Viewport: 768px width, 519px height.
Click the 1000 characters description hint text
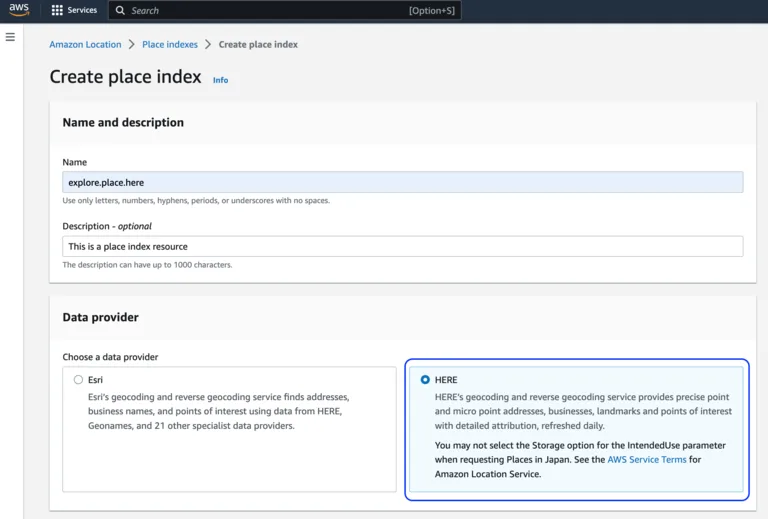point(147,265)
